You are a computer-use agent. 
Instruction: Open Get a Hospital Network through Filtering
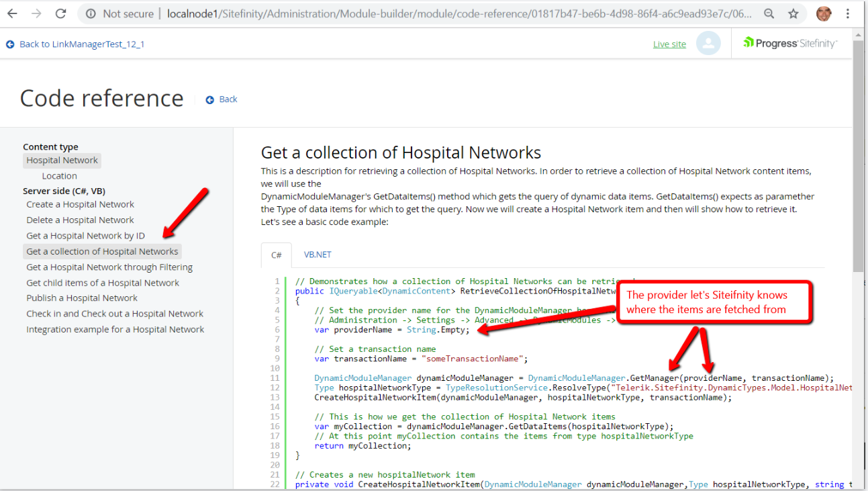click(109, 267)
